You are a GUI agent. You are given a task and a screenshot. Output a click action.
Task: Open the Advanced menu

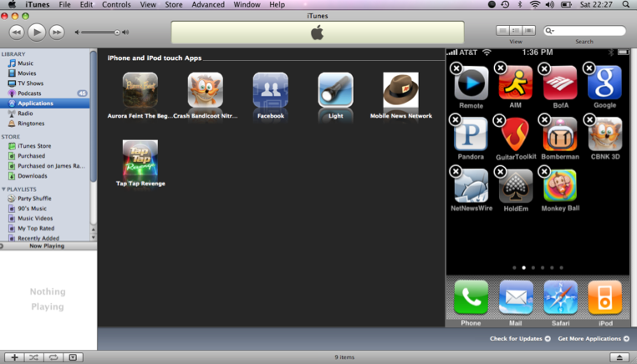[208, 4]
